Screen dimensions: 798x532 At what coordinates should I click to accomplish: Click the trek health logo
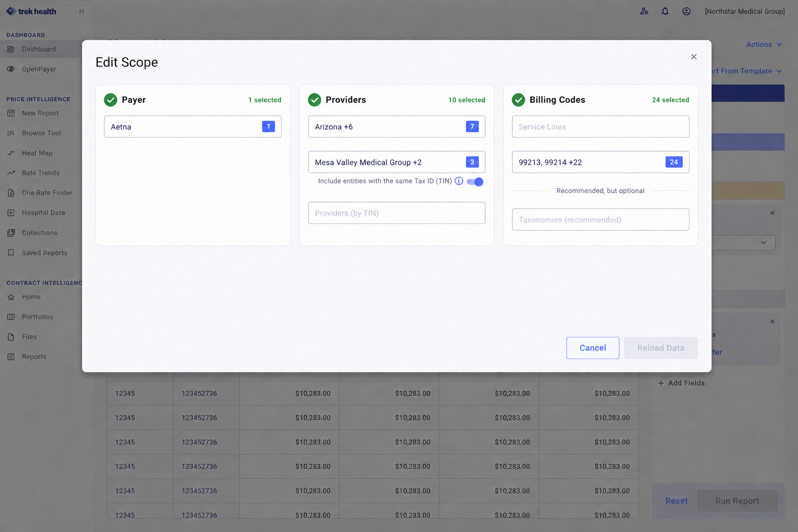[31, 11]
